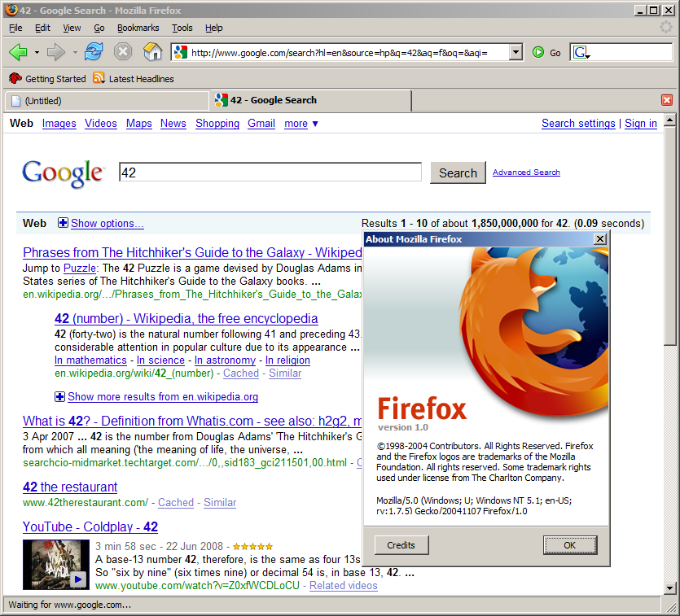Click the Home icon in toolbar

[152, 52]
